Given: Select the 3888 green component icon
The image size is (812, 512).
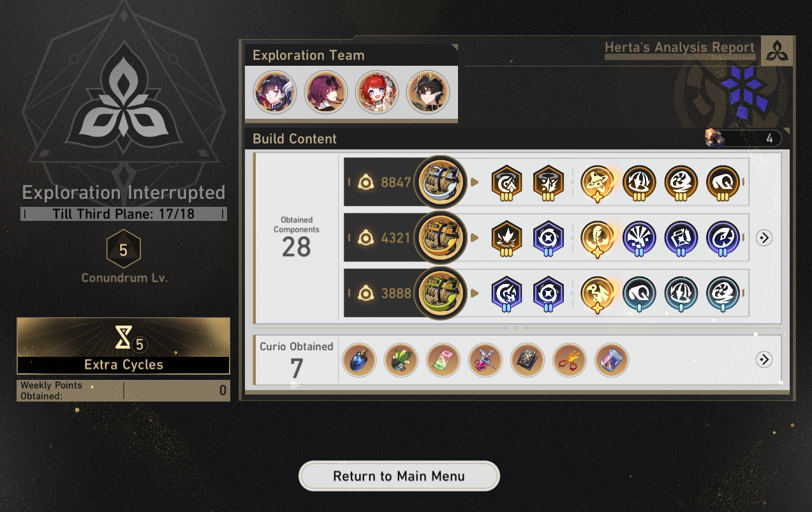Looking at the screenshot, I should [440, 294].
